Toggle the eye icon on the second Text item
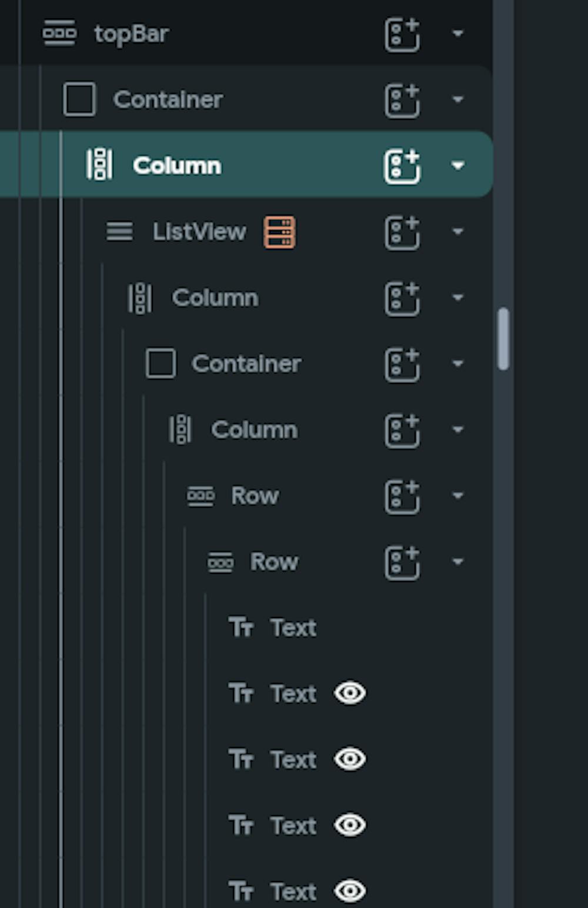 click(x=350, y=693)
